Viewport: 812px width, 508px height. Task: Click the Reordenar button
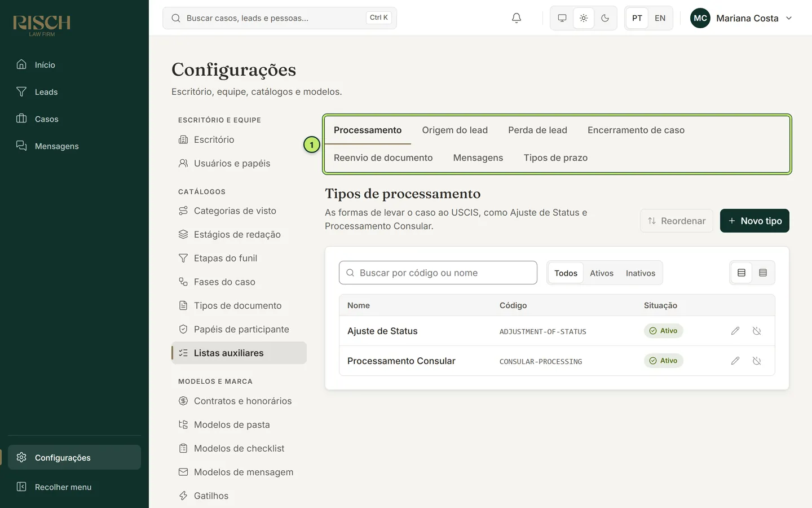click(x=677, y=221)
